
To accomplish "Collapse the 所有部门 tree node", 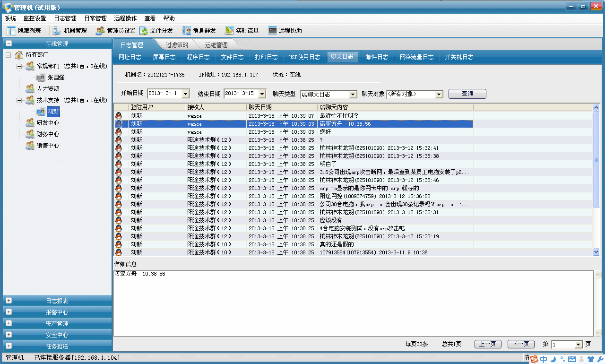I will 9,55.
